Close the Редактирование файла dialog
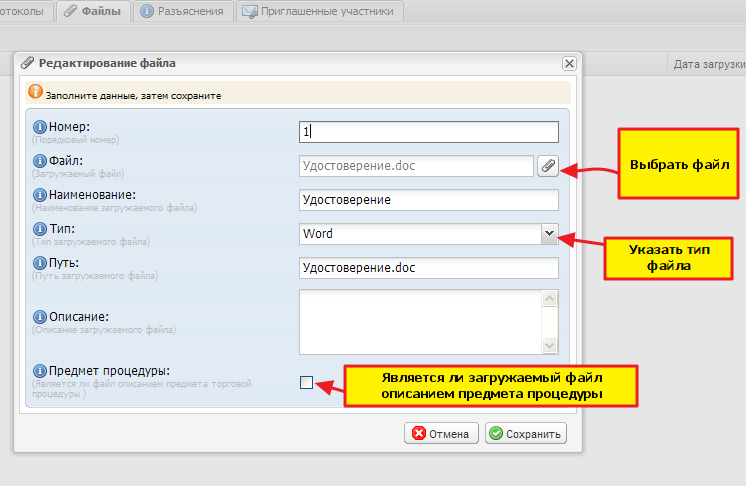 tap(569, 63)
